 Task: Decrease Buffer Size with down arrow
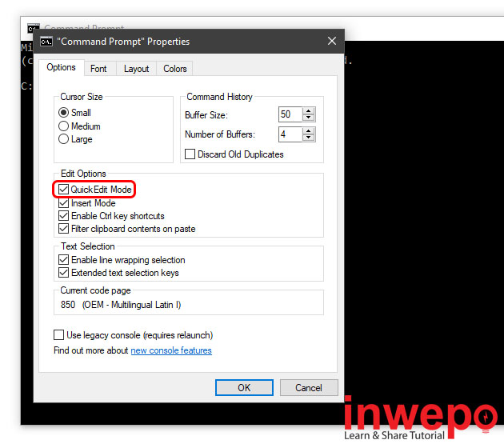click(x=309, y=118)
